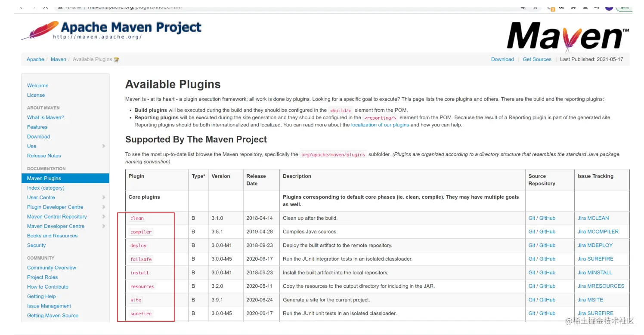Open the Jira MINSTALL issue tracker
The width and height of the screenshot is (644, 335).
595,273
